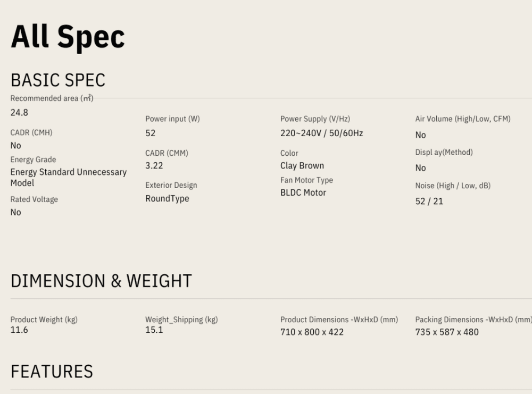The height and width of the screenshot is (394, 532).
Task: Select the Recommended area value 24.8
Action: [x=19, y=112]
